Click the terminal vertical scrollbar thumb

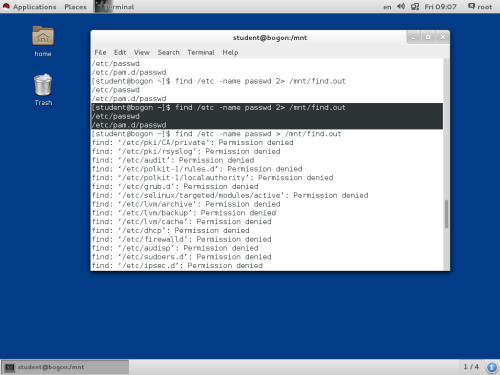446,214
